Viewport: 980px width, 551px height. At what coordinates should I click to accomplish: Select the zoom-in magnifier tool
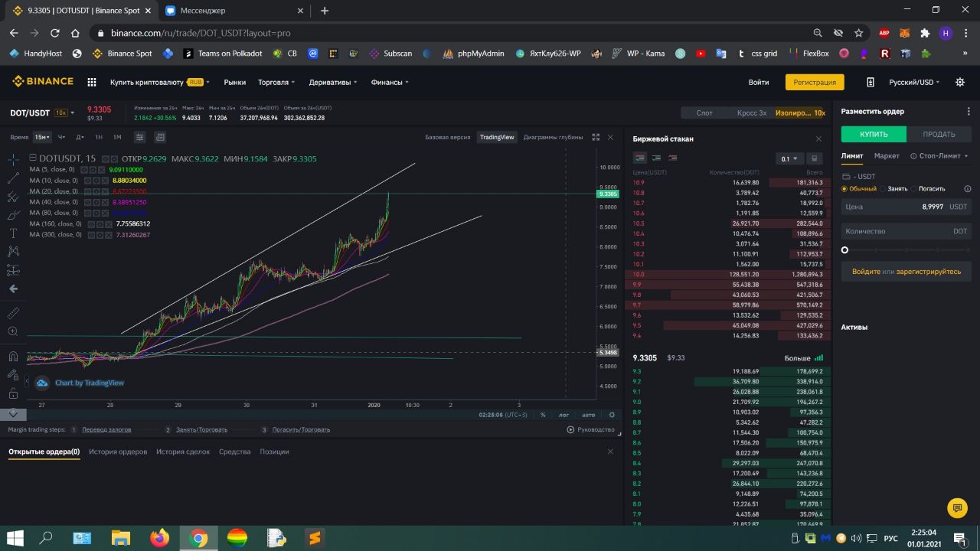point(13,331)
